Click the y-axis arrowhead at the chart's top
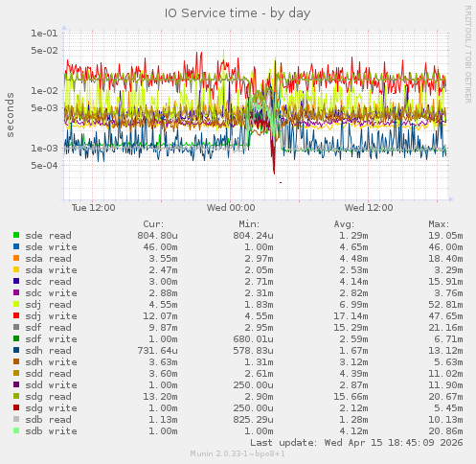Viewport: 476px width, 464px height. click(x=64, y=28)
